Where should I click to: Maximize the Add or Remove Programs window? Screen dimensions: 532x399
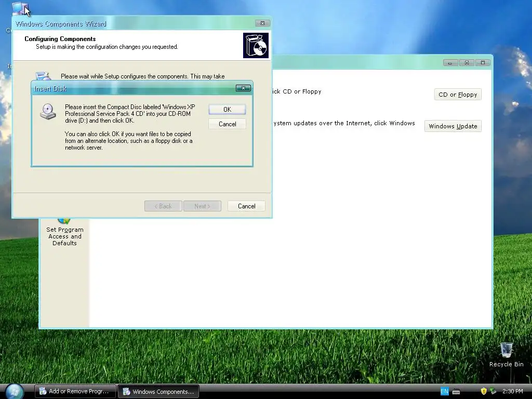coord(467,63)
